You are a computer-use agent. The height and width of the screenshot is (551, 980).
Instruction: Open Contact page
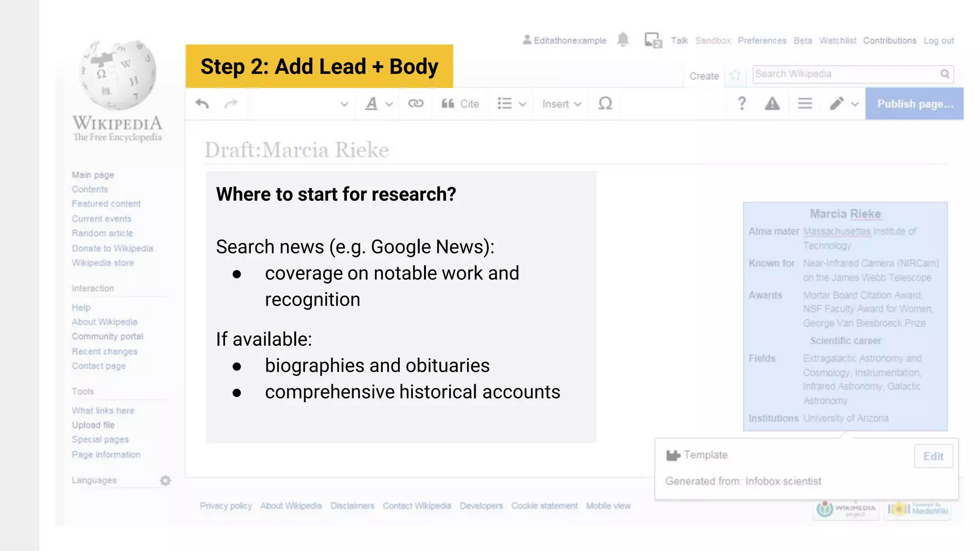[99, 366]
